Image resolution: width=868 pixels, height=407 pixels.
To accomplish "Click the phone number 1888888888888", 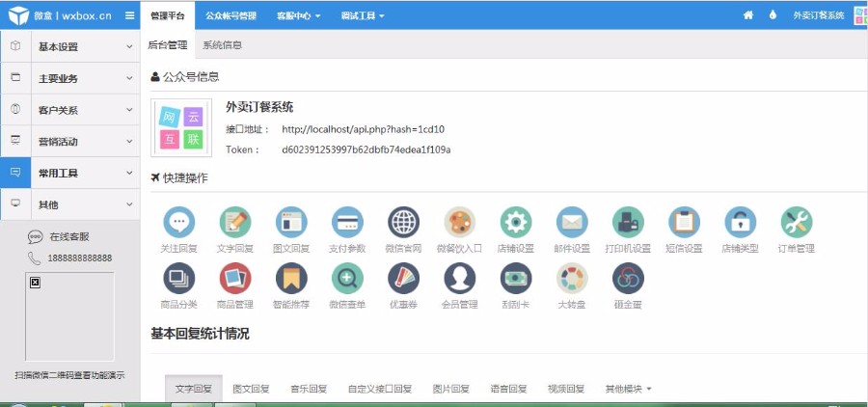I will 80,258.
